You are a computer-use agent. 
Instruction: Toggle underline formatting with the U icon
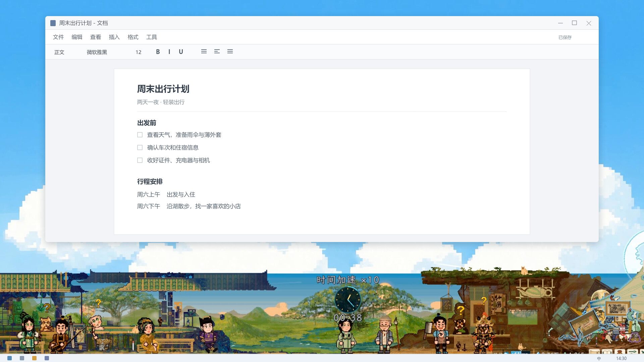(x=181, y=52)
